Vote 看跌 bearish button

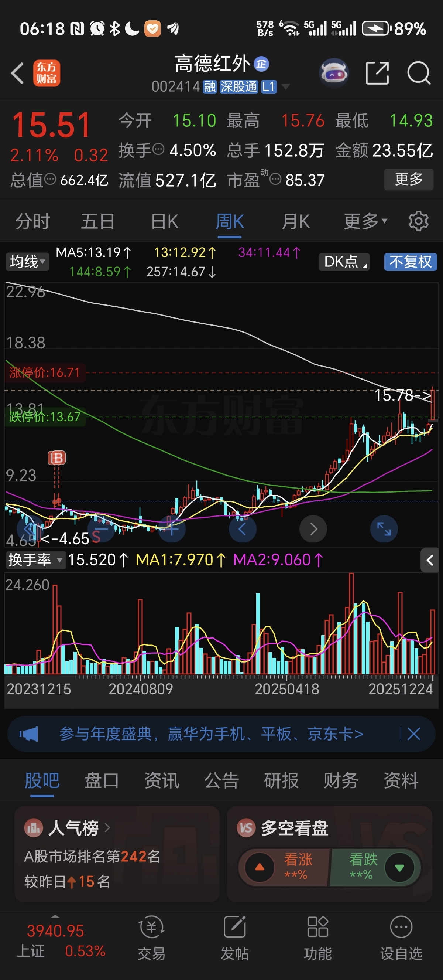tap(375, 867)
